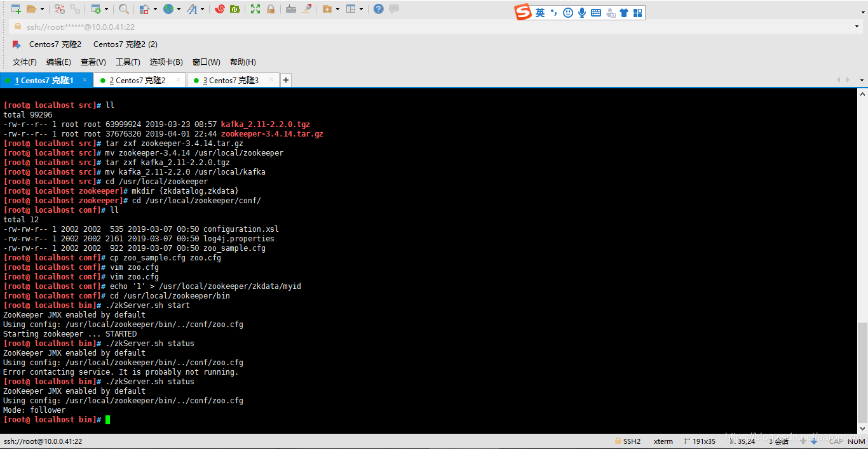Click the 191x35 terminal size entry
Screen dimensions: 868x449
coord(700,441)
